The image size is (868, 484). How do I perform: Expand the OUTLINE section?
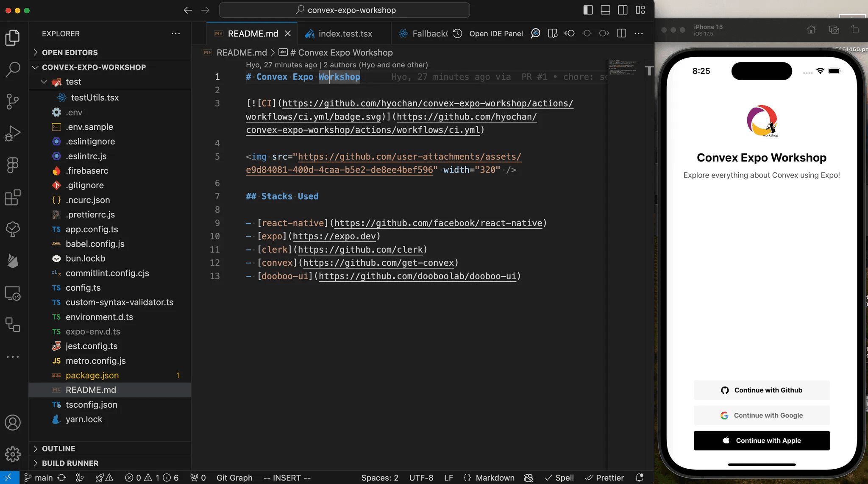click(x=58, y=448)
